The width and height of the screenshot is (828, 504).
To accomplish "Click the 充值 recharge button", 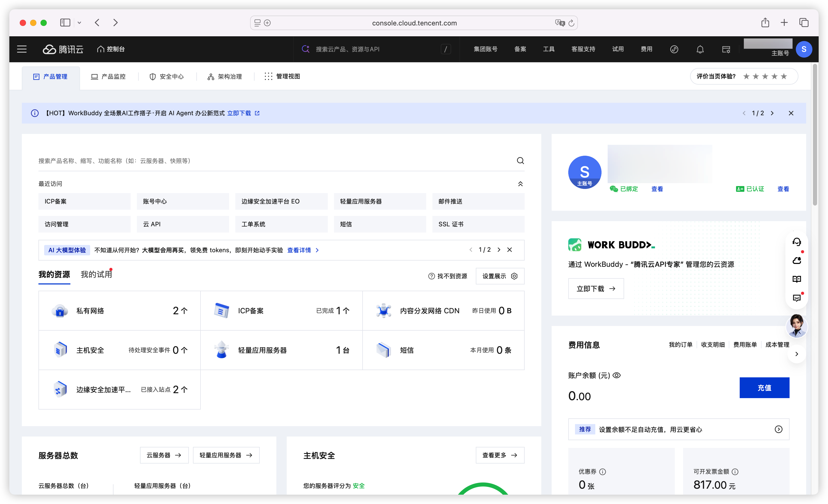I will point(764,387).
